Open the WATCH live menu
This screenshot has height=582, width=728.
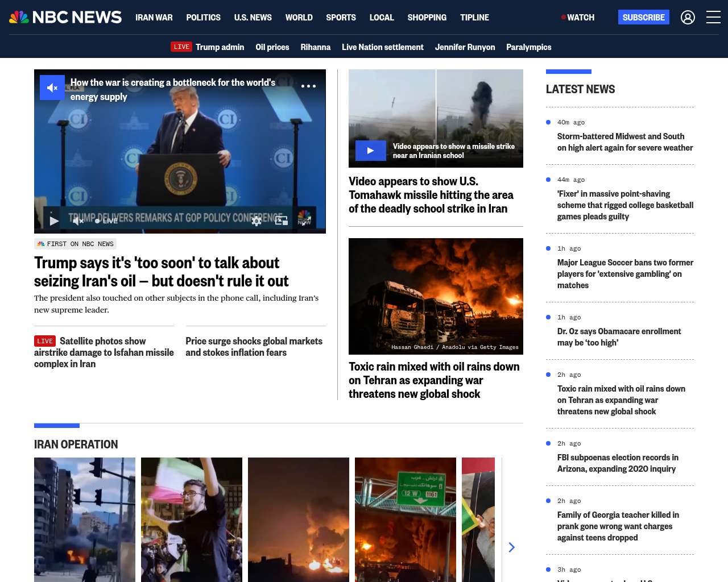578,18
